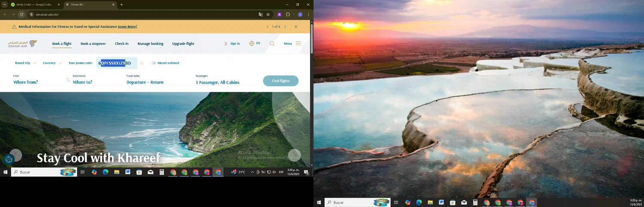The image size is (644, 207).
Task: Click the promo code input field
Action: coord(117,63)
